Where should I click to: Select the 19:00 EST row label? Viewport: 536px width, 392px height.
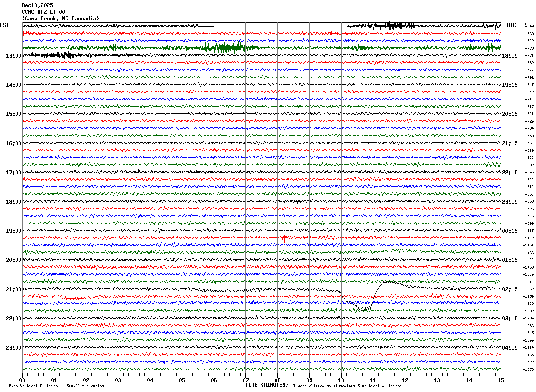(x=14, y=231)
